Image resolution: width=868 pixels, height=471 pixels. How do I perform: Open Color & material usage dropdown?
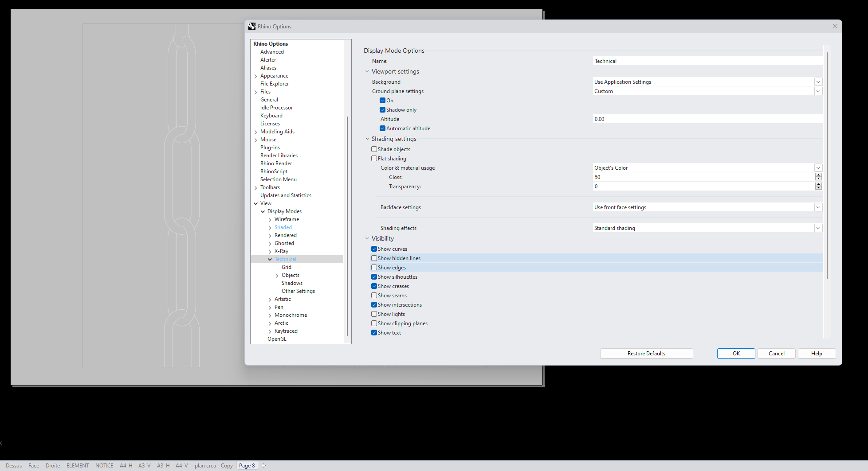click(818, 168)
